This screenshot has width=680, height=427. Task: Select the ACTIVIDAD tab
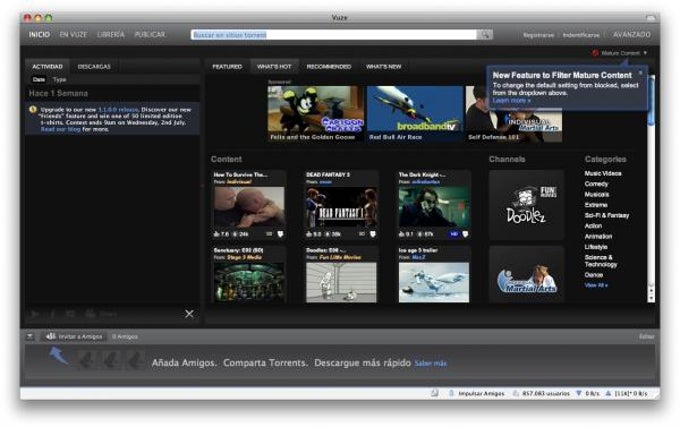click(x=47, y=66)
